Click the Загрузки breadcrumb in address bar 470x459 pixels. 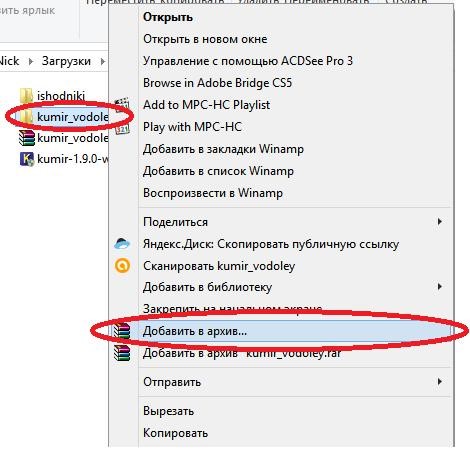tap(66, 61)
